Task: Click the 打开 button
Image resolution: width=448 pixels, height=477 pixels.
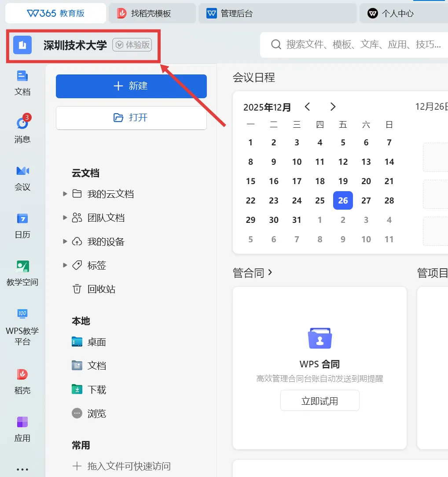Action: tap(131, 118)
